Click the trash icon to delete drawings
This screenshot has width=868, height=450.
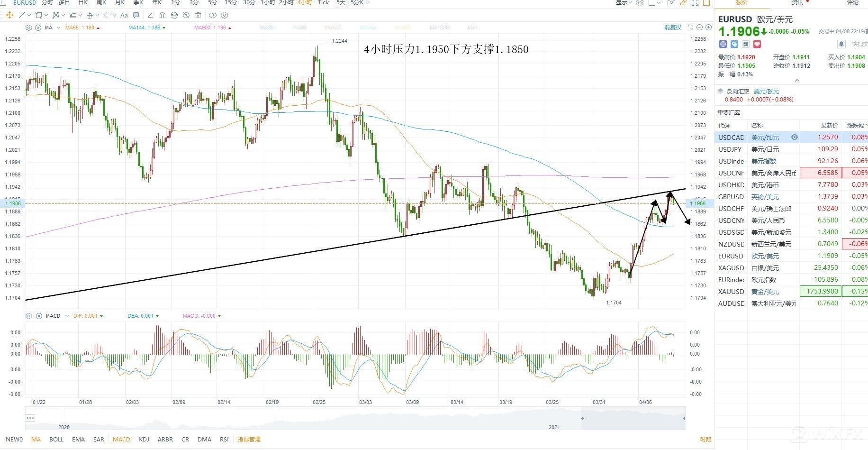click(x=198, y=15)
